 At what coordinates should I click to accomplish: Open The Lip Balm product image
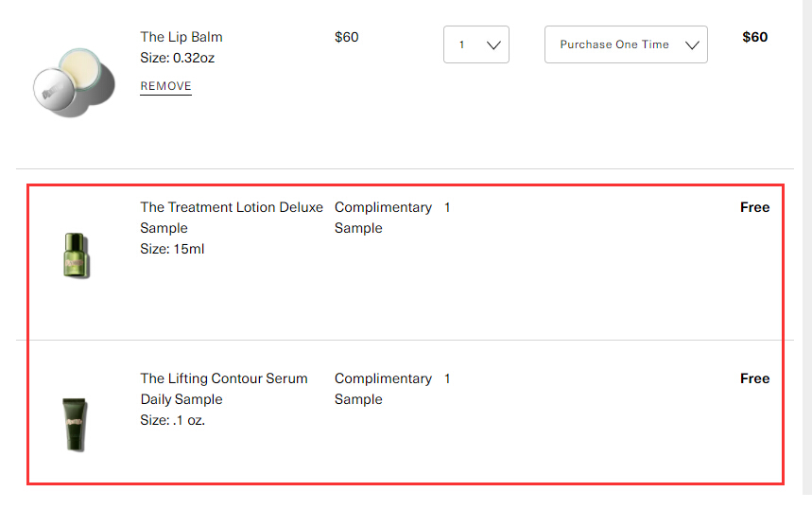point(74,83)
